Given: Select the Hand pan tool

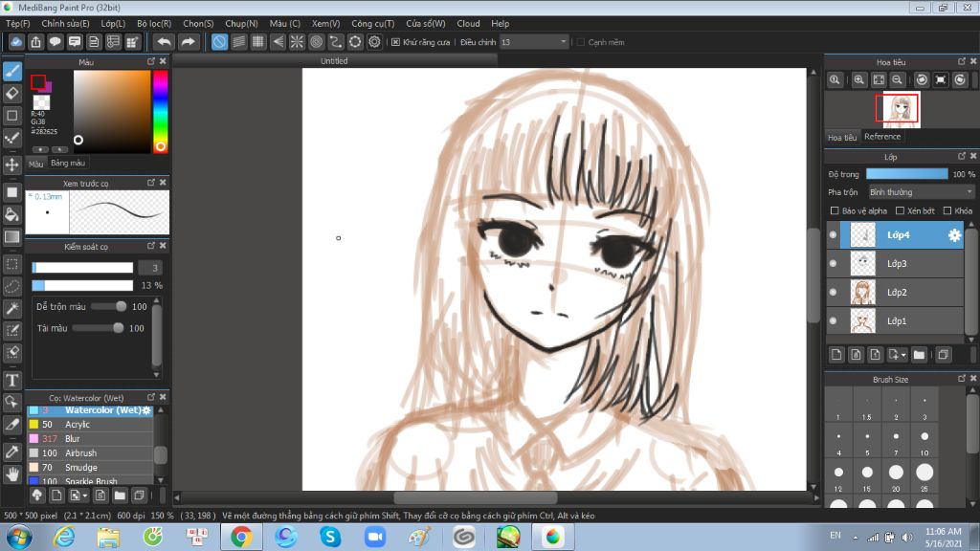Looking at the screenshot, I should (x=11, y=474).
